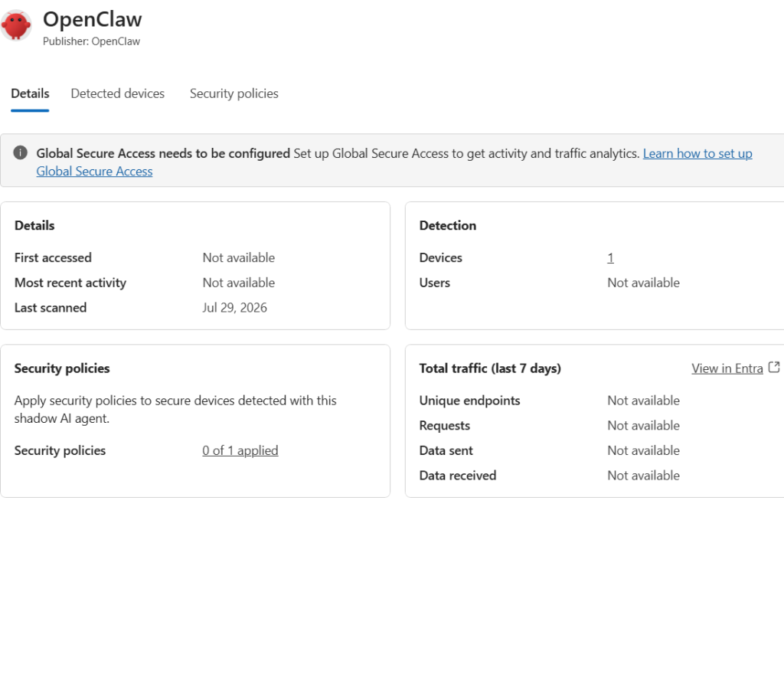The width and height of the screenshot is (784, 697).
Task: Click the Not available value for Most recent activity
Action: (239, 283)
